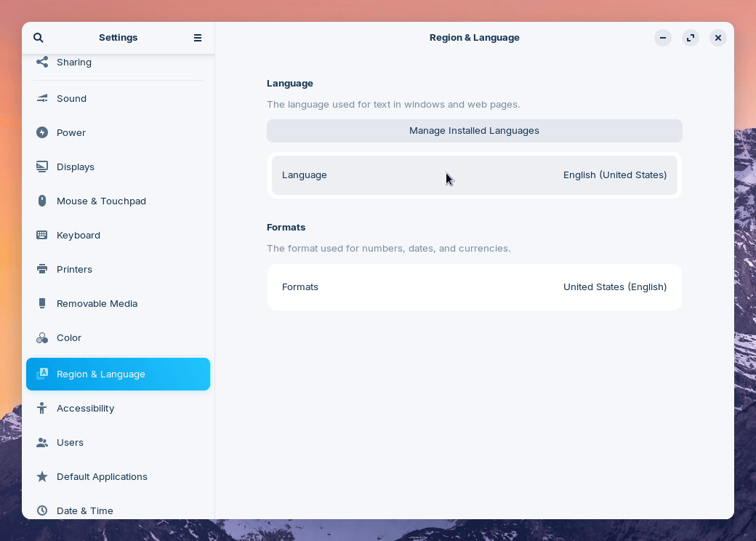756x541 pixels.
Task: Click the window maximize control
Action: click(690, 37)
